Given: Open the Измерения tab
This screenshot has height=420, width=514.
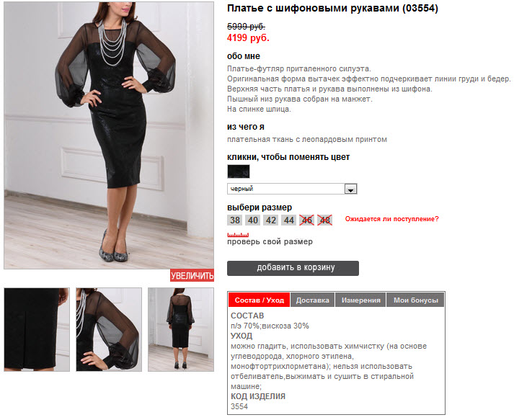Looking at the screenshot, I should point(360,300).
